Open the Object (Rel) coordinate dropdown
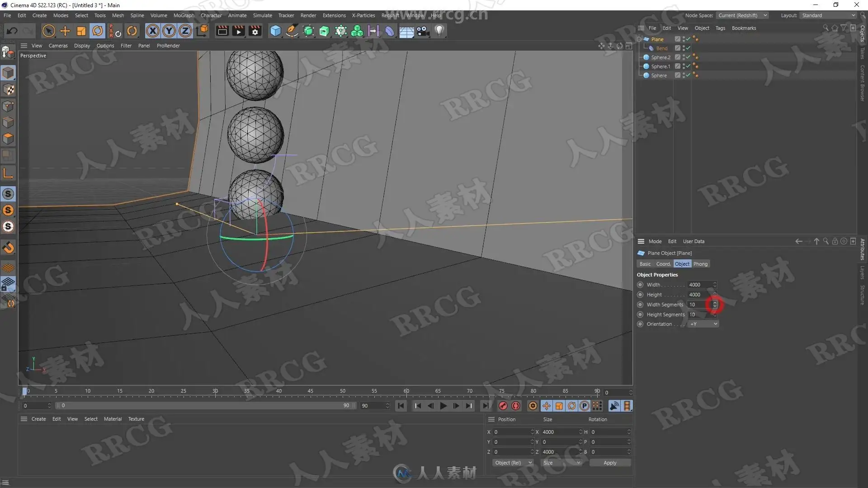Image resolution: width=868 pixels, height=488 pixels. [x=513, y=463]
